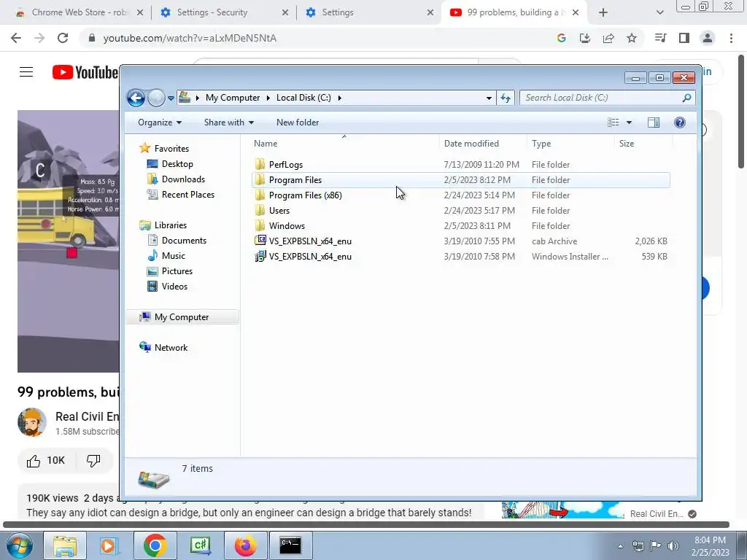Open a new Chrome tab with plus button

603,12
